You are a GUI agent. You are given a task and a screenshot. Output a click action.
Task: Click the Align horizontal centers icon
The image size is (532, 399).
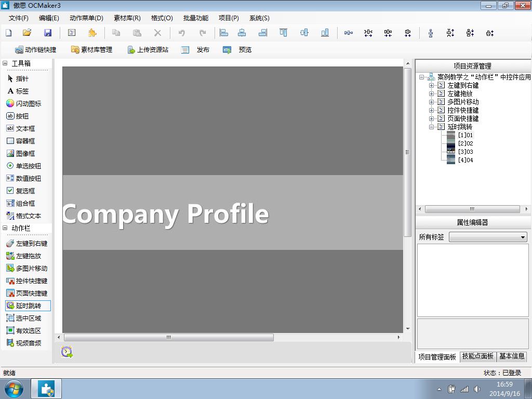point(242,33)
